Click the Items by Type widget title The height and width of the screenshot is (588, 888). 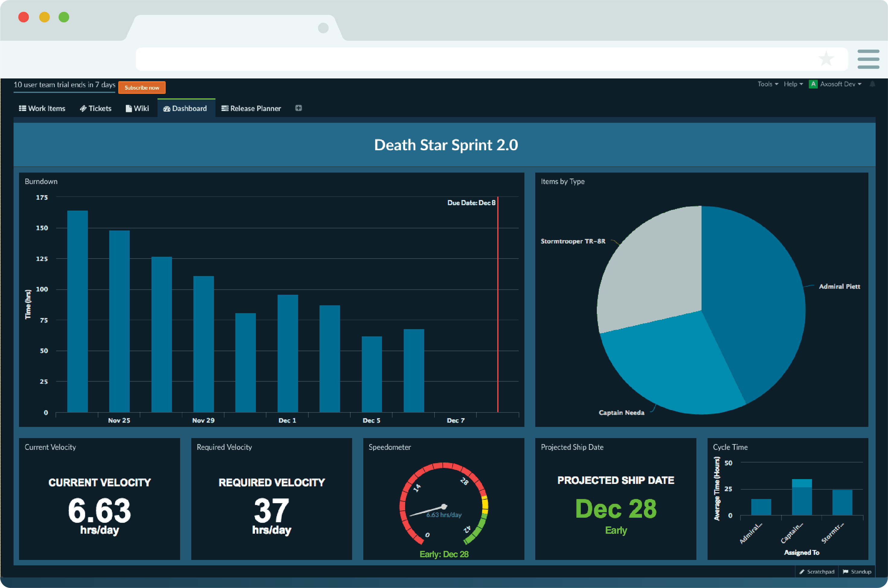[562, 182]
